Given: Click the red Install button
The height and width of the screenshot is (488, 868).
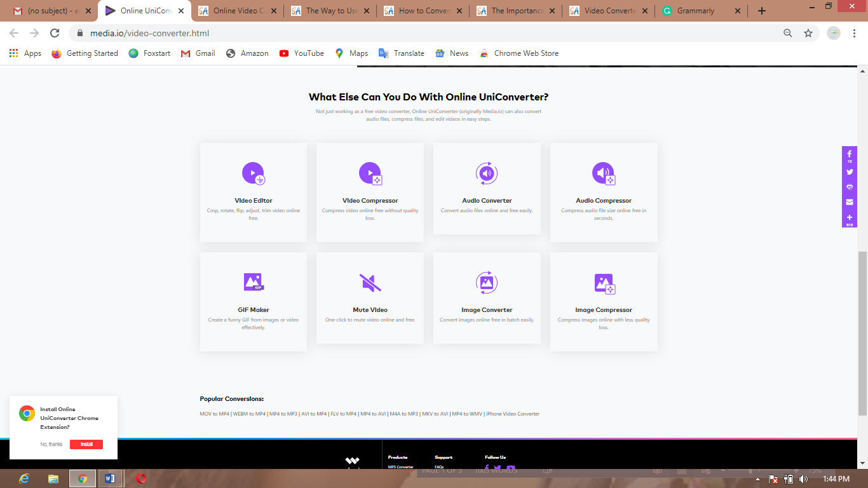Looking at the screenshot, I should click(x=86, y=444).
